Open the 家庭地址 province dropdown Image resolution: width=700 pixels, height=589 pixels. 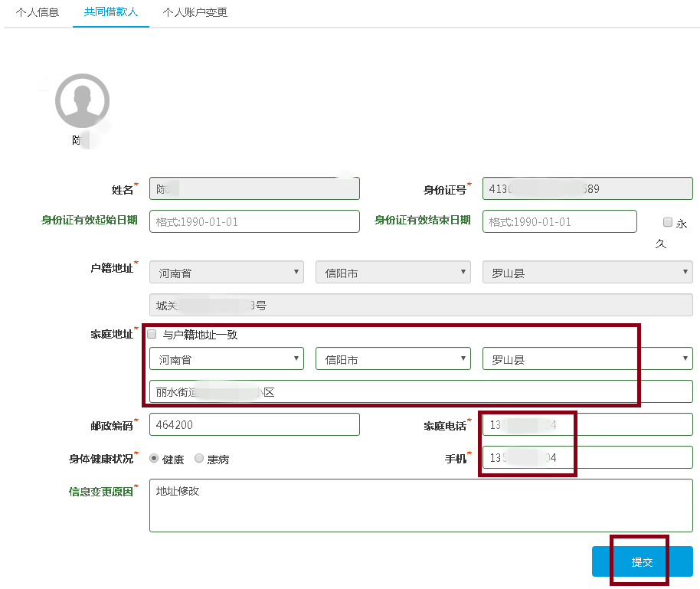pyautogui.click(x=226, y=358)
